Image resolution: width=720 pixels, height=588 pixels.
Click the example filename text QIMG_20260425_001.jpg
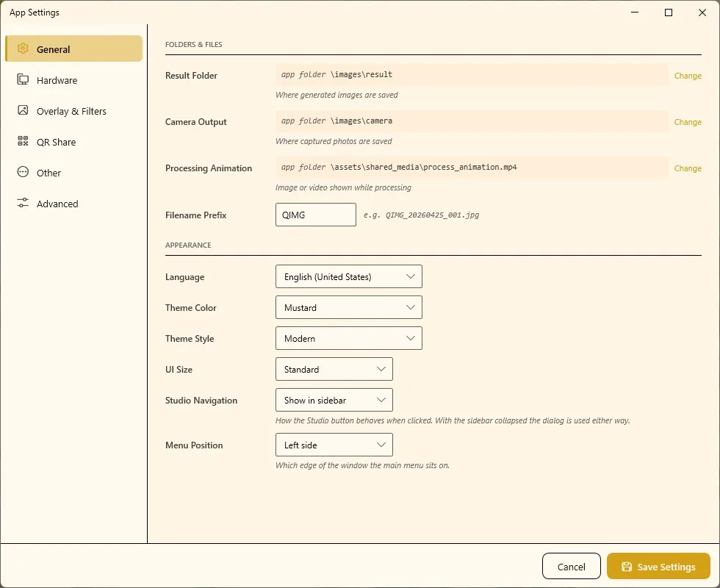pyautogui.click(x=432, y=215)
